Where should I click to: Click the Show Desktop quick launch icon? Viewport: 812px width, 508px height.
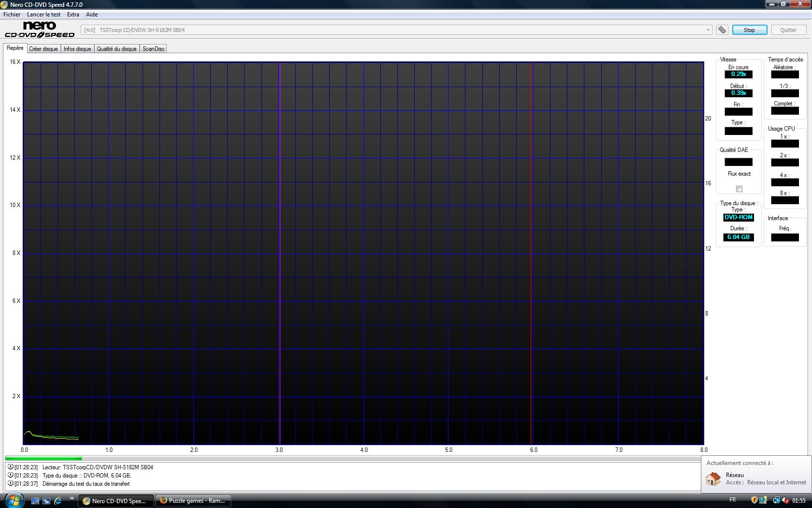click(x=35, y=501)
